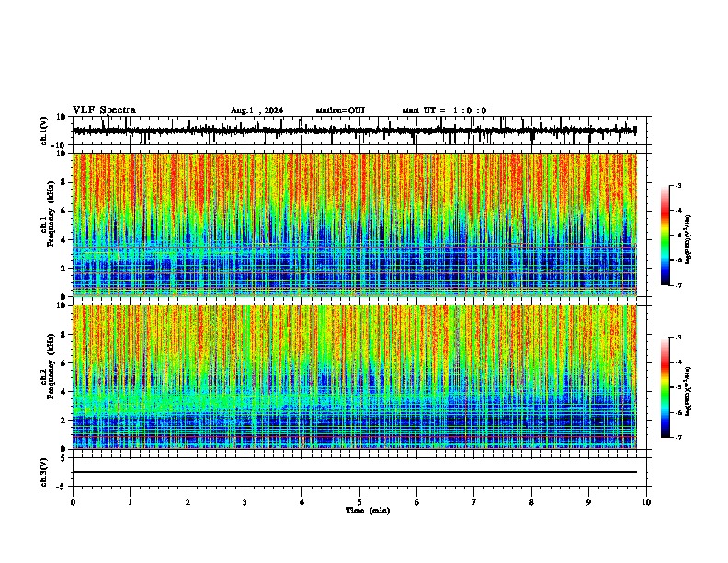
Task: Select the "Aug.1 , 2024" date label
Action: tap(256, 110)
